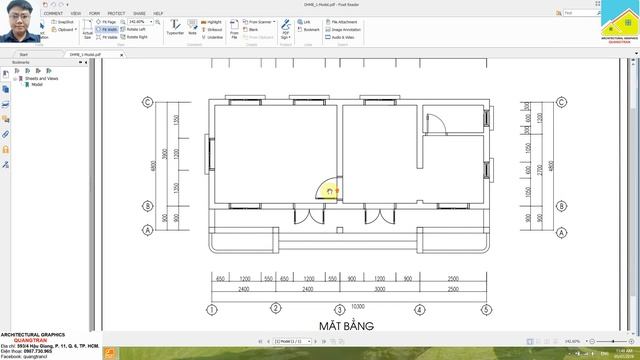This screenshot has height=360, width=640.
Task: Switch to single page view mode
Action: click(x=530, y=341)
